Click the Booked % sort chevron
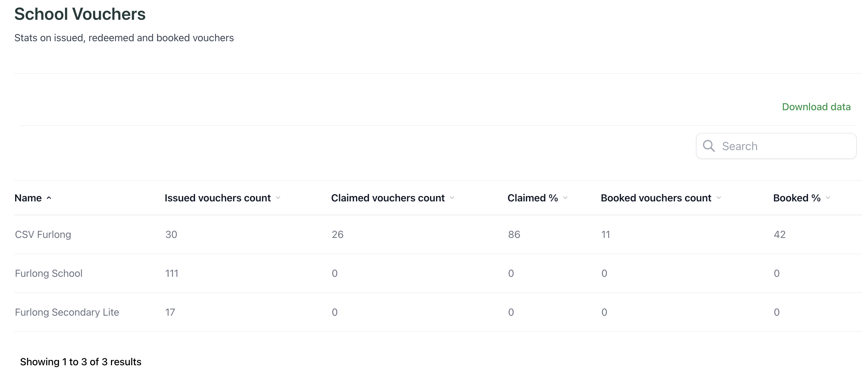The image size is (868, 378). pos(828,198)
